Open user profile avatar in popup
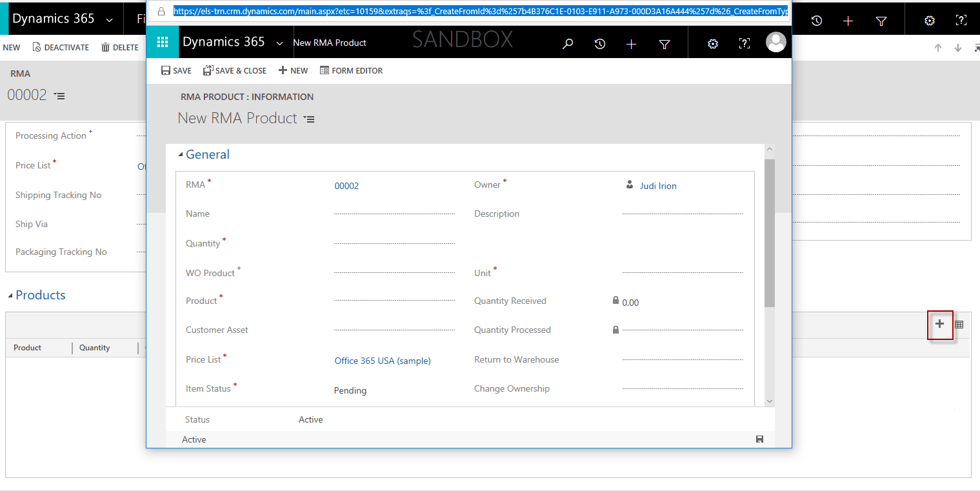980x491 pixels. tap(776, 43)
